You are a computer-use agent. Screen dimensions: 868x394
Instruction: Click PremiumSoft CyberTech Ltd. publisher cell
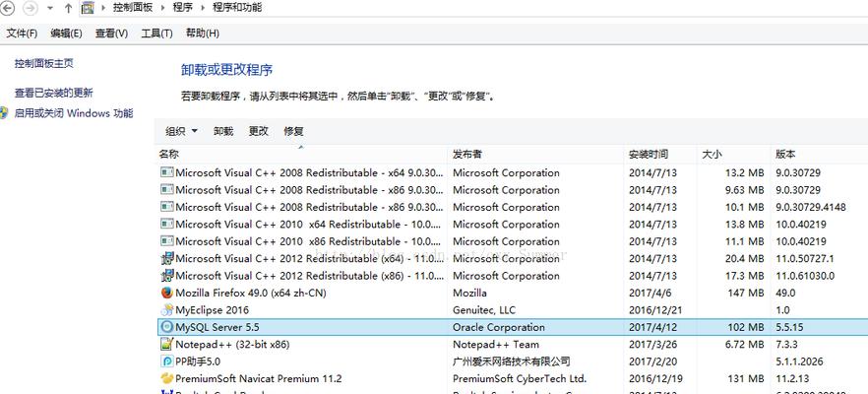[x=520, y=379]
